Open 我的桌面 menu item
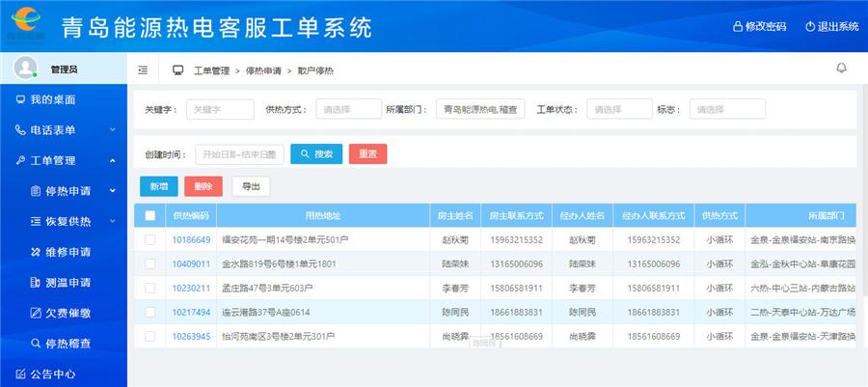Viewport: 868px width, 387px height. tap(52, 99)
